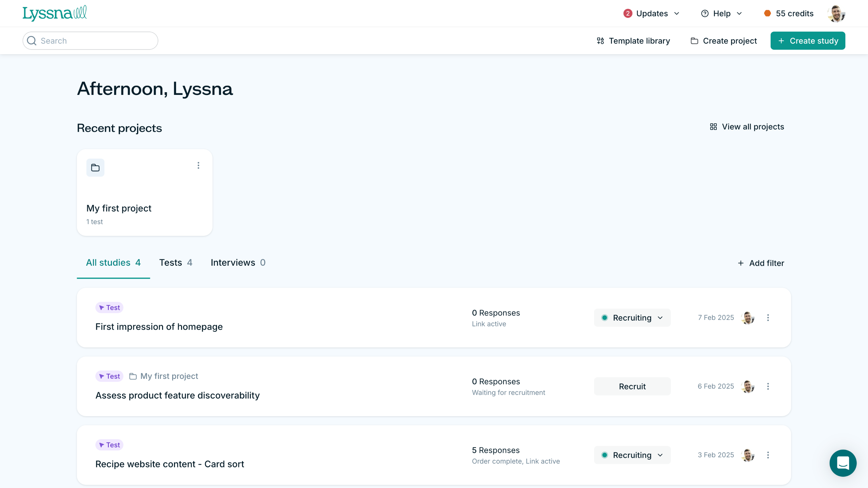
Task: Open the user profile avatar menu
Action: pyautogui.click(x=836, y=14)
